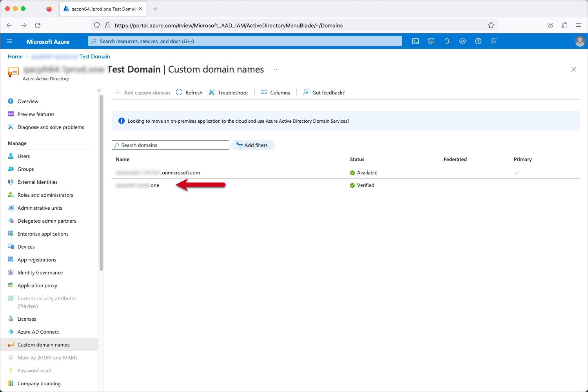588x392 pixels.
Task: Open the Feedback smiley icon
Action: tap(494, 41)
